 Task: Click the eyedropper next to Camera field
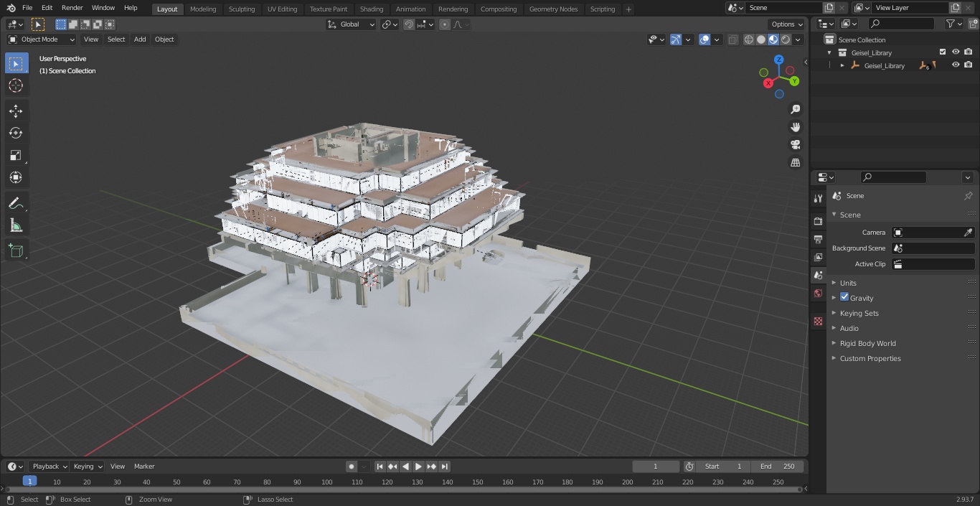[968, 233]
